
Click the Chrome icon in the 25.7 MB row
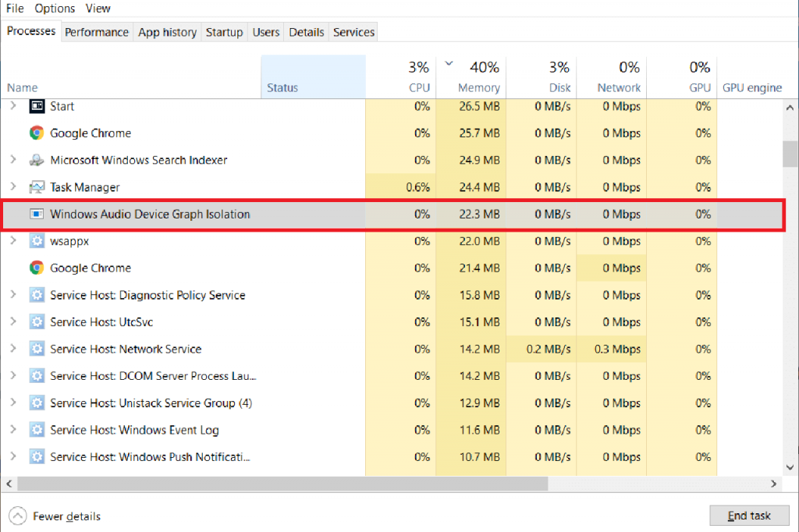point(37,133)
